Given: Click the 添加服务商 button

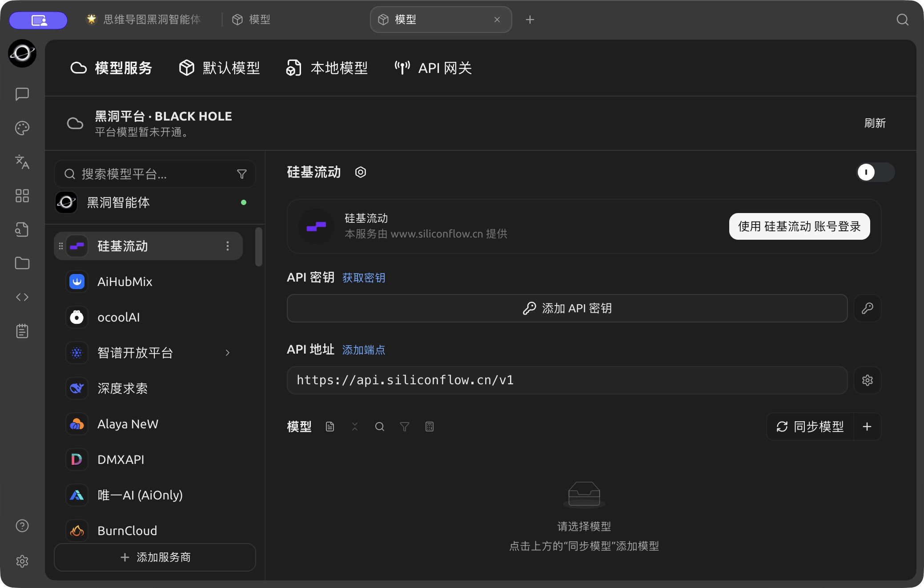Looking at the screenshot, I should pyautogui.click(x=155, y=557).
